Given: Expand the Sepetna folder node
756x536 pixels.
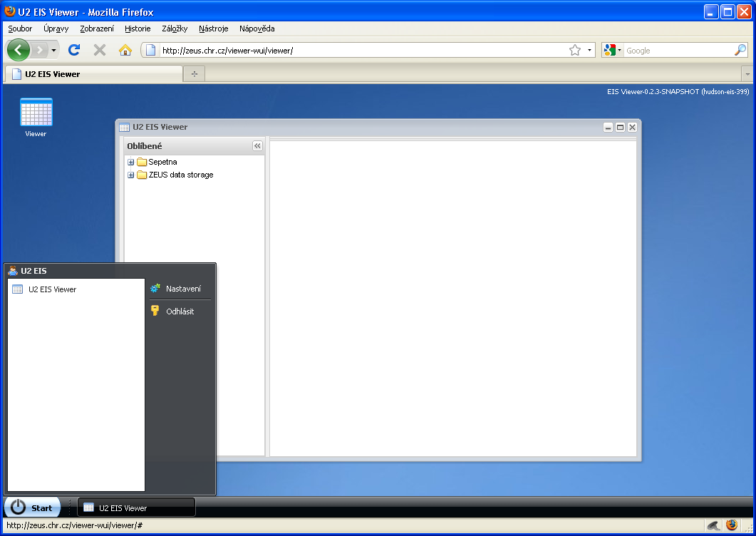Looking at the screenshot, I should [131, 163].
